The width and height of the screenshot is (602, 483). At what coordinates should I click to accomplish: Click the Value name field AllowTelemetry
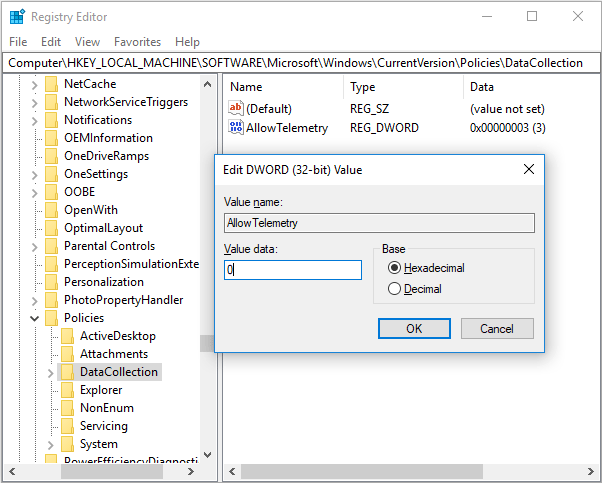pos(379,223)
